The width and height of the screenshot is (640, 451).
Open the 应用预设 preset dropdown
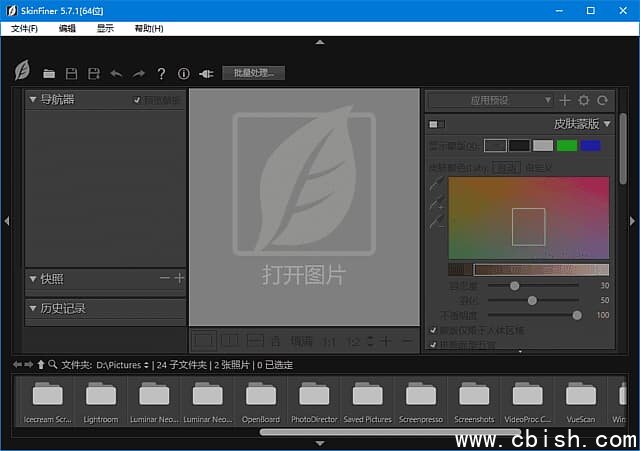click(490, 100)
